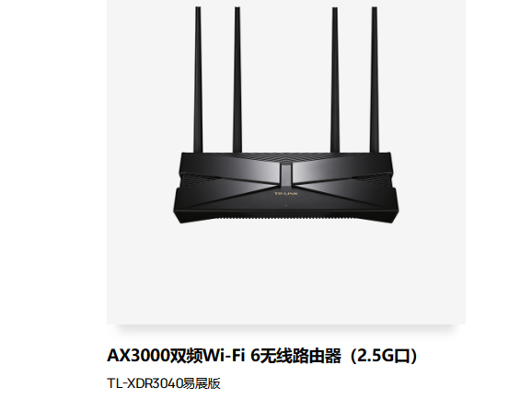532x399 pixels.
Task: Click the green LED indicator on the router
Action: (x=286, y=205)
